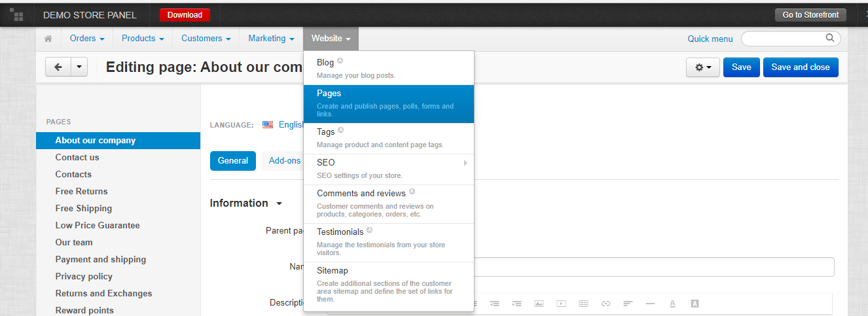Click the US flag language icon
The width and height of the screenshot is (868, 316).
[268, 124]
